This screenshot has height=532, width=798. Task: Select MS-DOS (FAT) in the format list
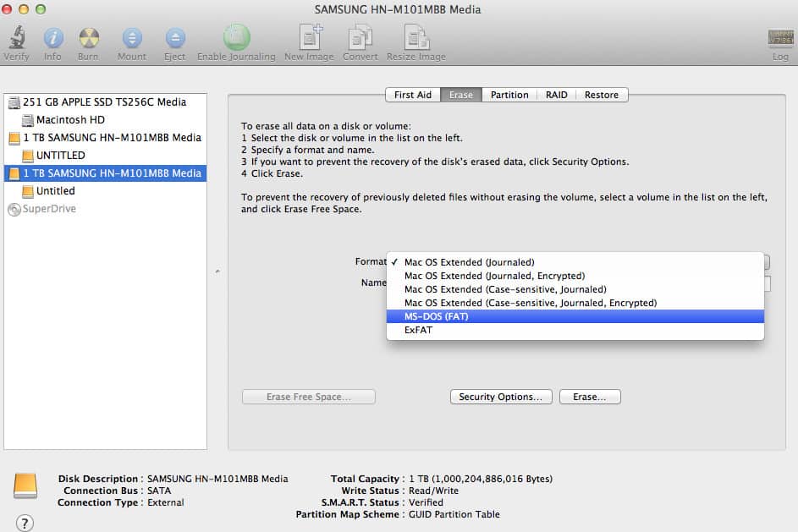(575, 316)
